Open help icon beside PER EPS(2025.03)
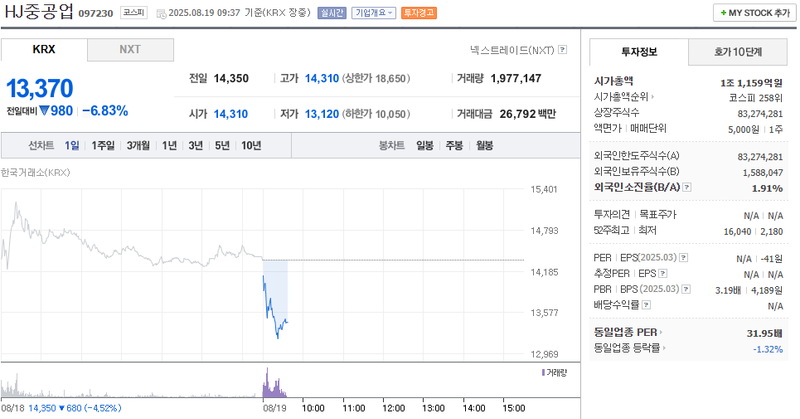This screenshot has width=800, height=419. (x=684, y=258)
